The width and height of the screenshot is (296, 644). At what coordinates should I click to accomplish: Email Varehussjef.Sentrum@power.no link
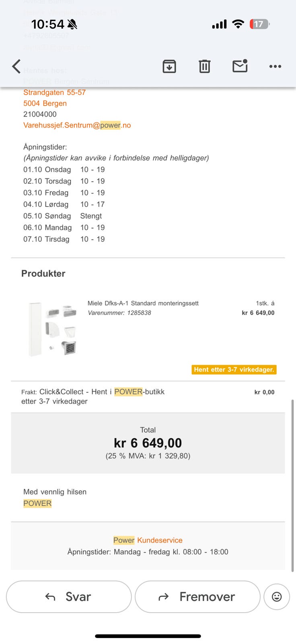coord(77,125)
